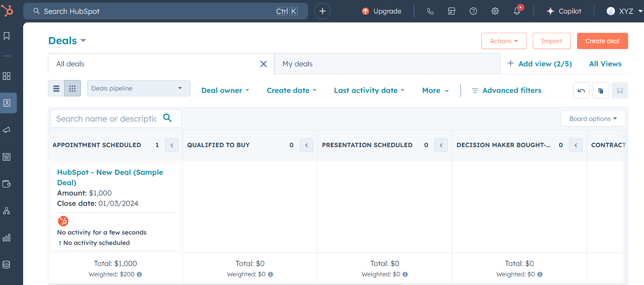Click the clone view icon
The width and height of the screenshot is (644, 285).
click(601, 91)
